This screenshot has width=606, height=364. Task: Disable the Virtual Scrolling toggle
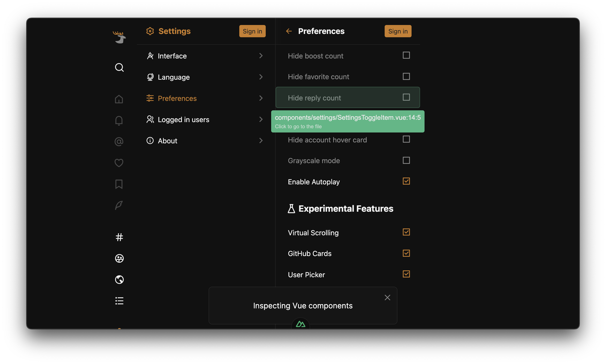(406, 232)
